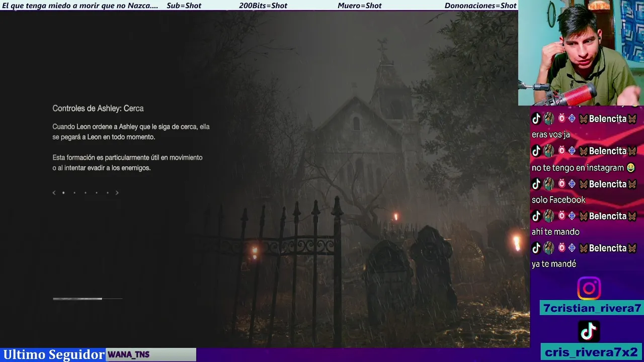The image size is (644, 362).
Task: Select the fourth pagination dot
Action: (x=97, y=193)
